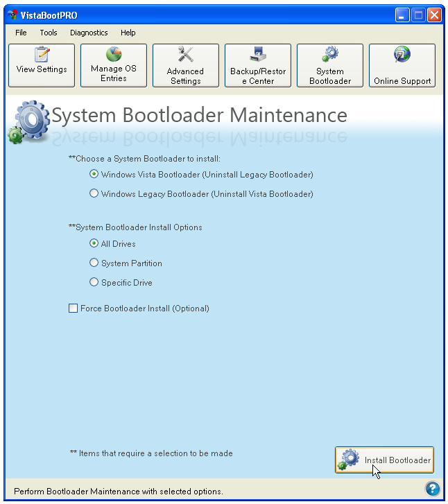Screen dimensions: 448x504
Task: Open the View Settings toolbar button
Action: [x=42, y=66]
